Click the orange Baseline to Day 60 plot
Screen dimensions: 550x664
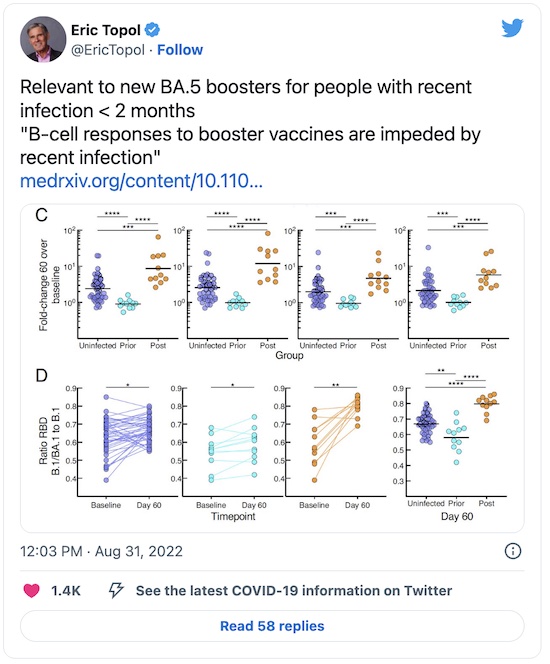click(x=336, y=443)
